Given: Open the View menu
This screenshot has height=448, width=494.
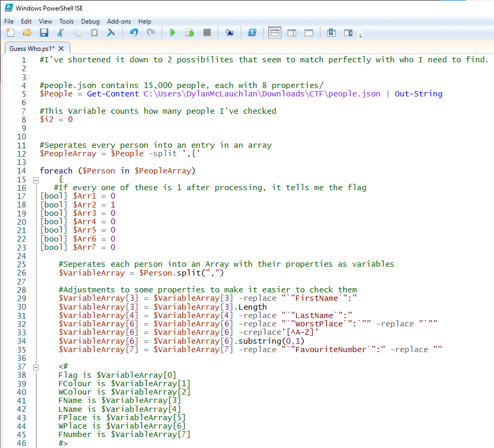Looking at the screenshot, I should (x=46, y=21).
